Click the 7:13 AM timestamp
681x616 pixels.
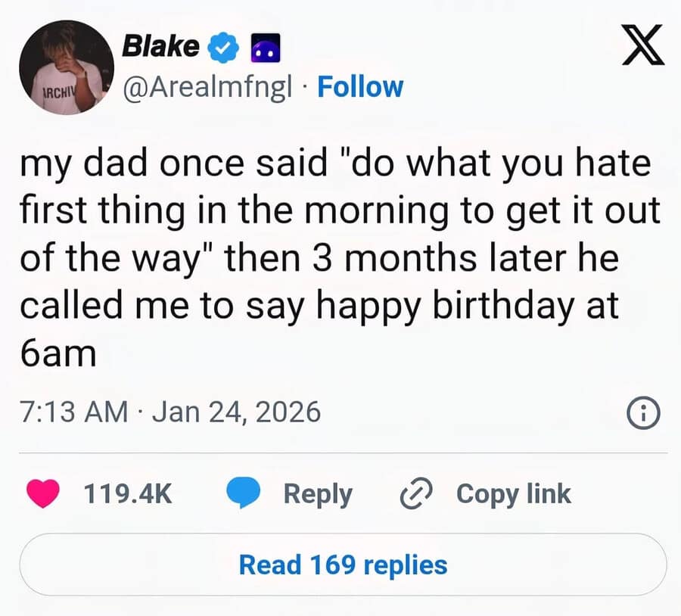click(73, 412)
